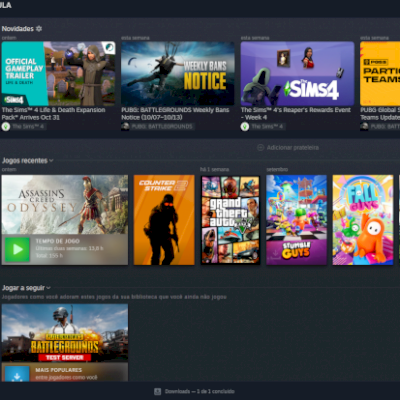Select Counter-Strike 2 game cover
This screenshot has width=400, height=400.
click(164, 220)
